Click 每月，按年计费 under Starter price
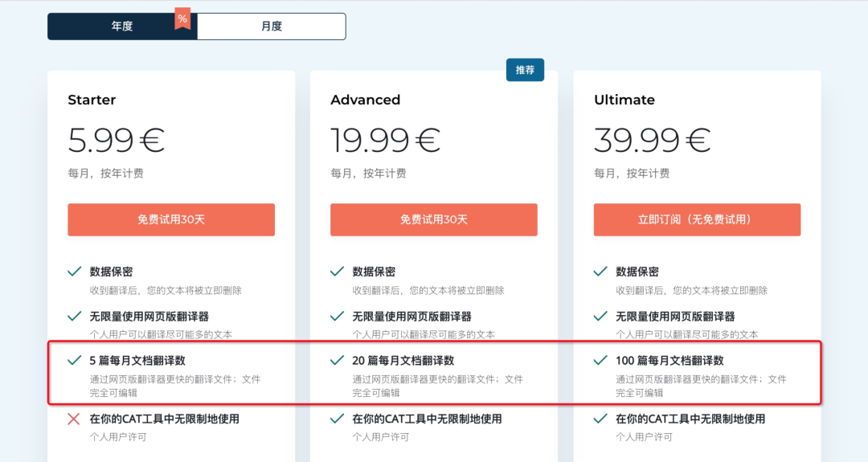The width and height of the screenshot is (868, 462). coord(106,174)
